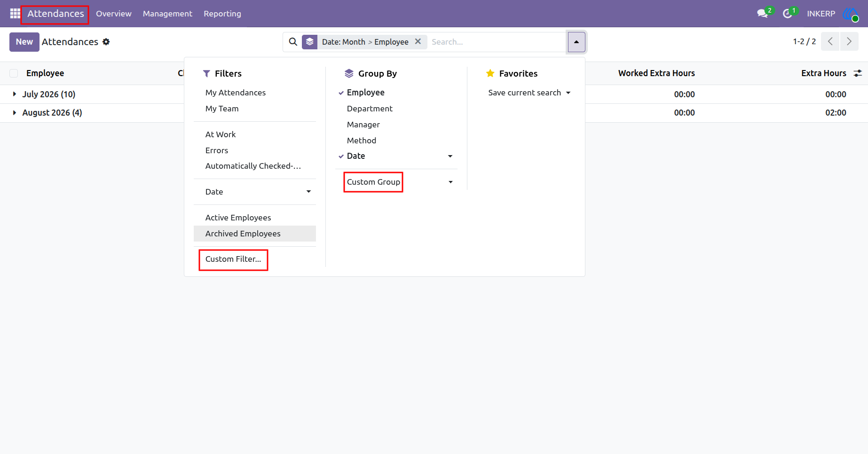868x454 pixels.
Task: Click the group-by layers facet icon
Action: click(x=309, y=42)
